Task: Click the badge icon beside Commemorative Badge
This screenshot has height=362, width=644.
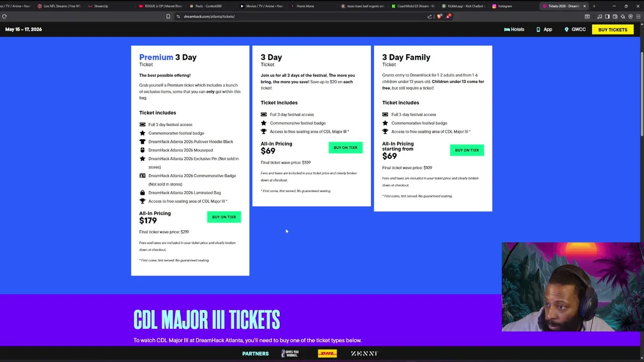Action: (142, 175)
